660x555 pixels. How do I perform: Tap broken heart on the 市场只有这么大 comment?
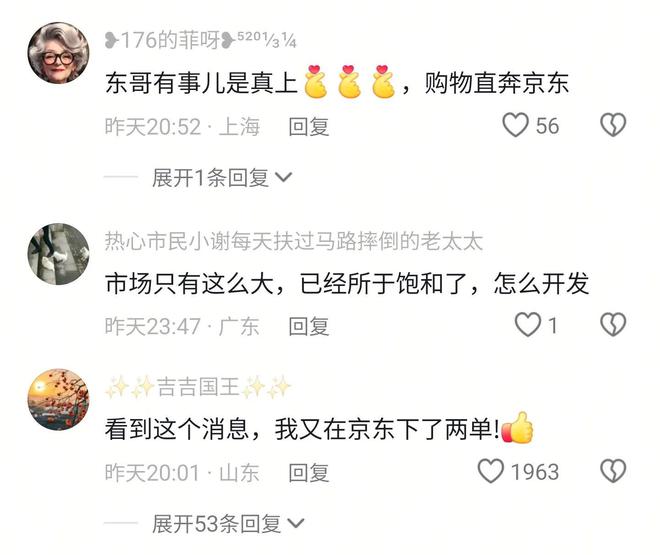click(613, 325)
